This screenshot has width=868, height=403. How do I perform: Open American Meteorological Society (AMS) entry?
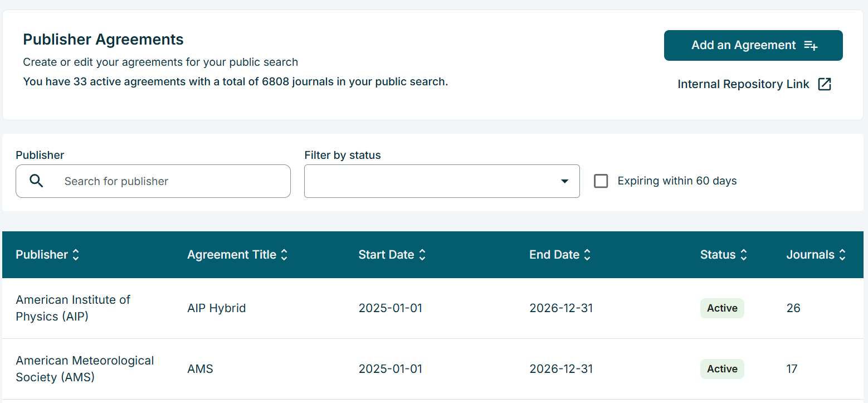(85, 368)
